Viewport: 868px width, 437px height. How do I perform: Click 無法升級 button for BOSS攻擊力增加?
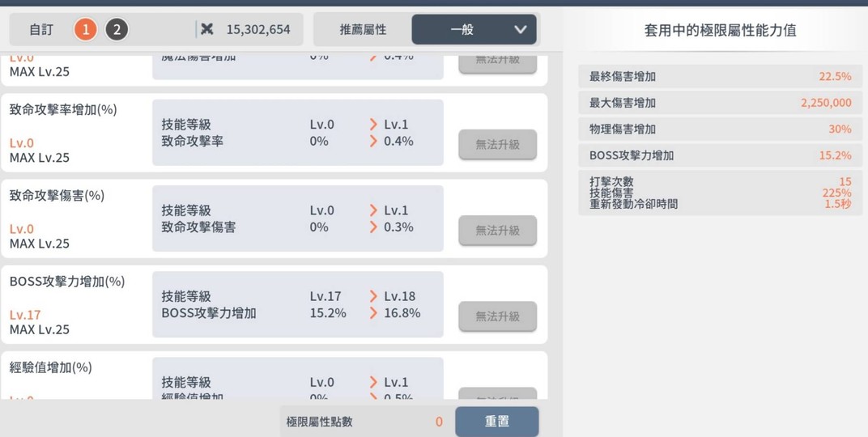497,316
